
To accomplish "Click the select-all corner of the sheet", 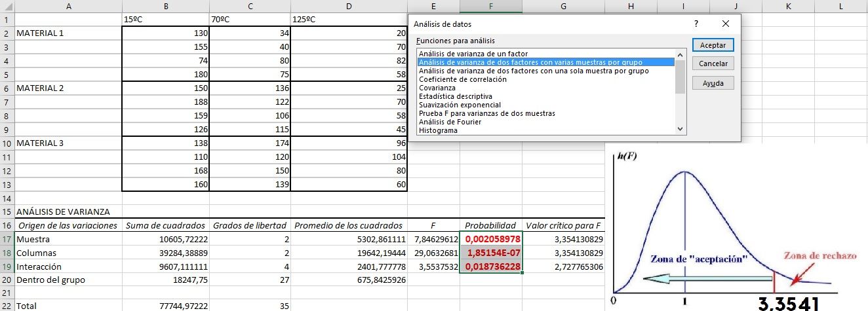I will [x=7, y=6].
